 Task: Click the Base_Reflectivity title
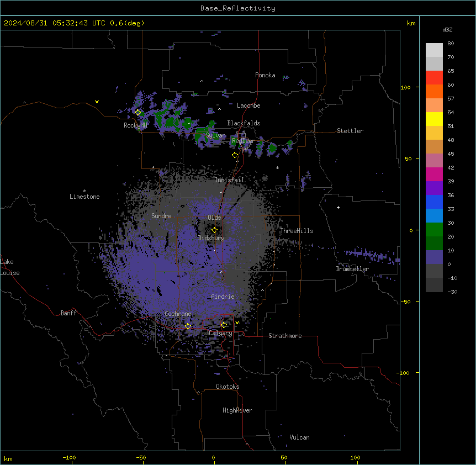point(238,8)
